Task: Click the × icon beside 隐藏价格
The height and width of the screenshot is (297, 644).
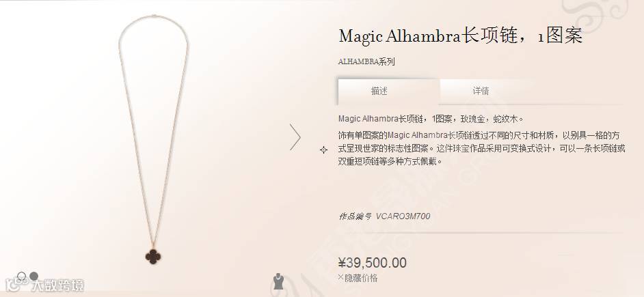Action: coord(340,277)
